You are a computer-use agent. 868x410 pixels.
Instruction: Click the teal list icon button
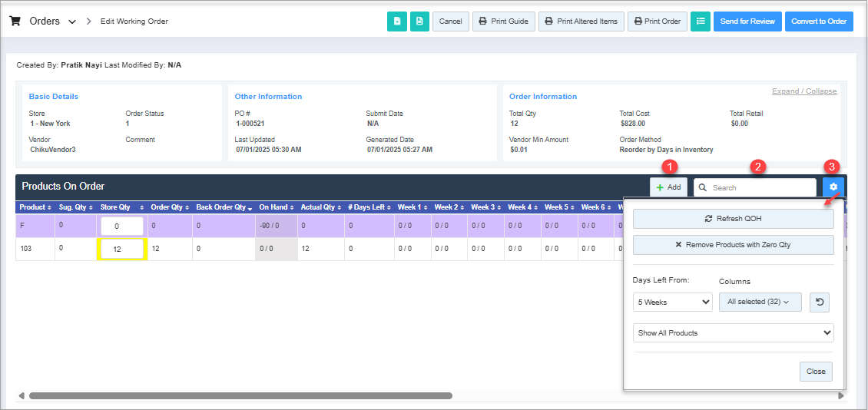pyautogui.click(x=700, y=21)
